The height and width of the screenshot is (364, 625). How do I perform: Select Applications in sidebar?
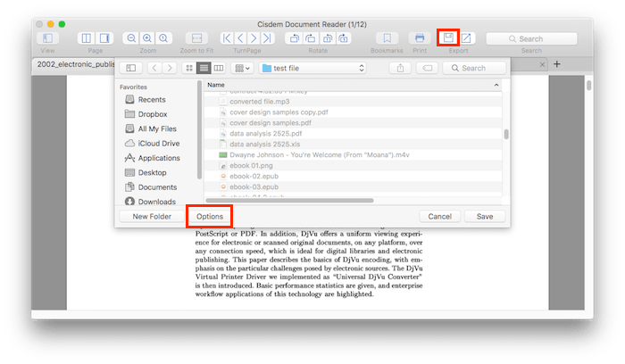(153, 158)
